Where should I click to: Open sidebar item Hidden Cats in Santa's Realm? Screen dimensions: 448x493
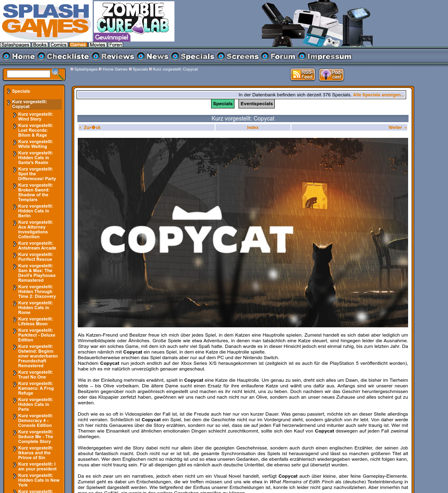pos(35,158)
